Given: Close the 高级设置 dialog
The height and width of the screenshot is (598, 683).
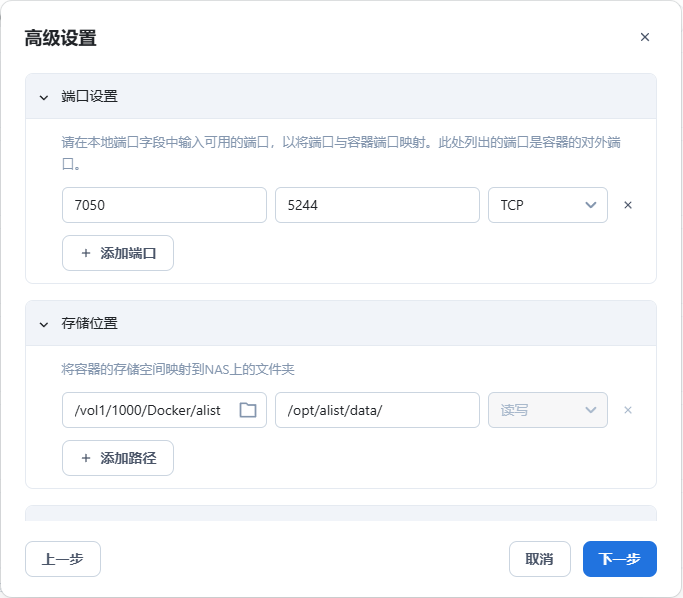Looking at the screenshot, I should (x=645, y=37).
